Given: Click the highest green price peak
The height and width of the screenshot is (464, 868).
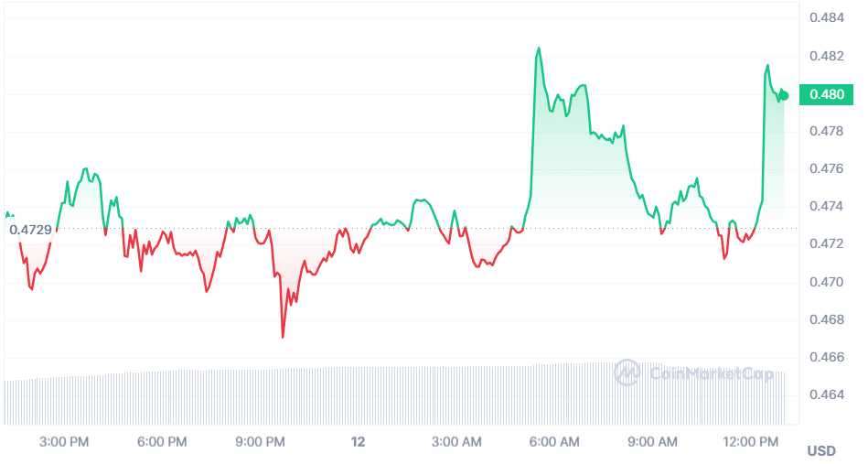Looking at the screenshot, I should pos(538,49).
